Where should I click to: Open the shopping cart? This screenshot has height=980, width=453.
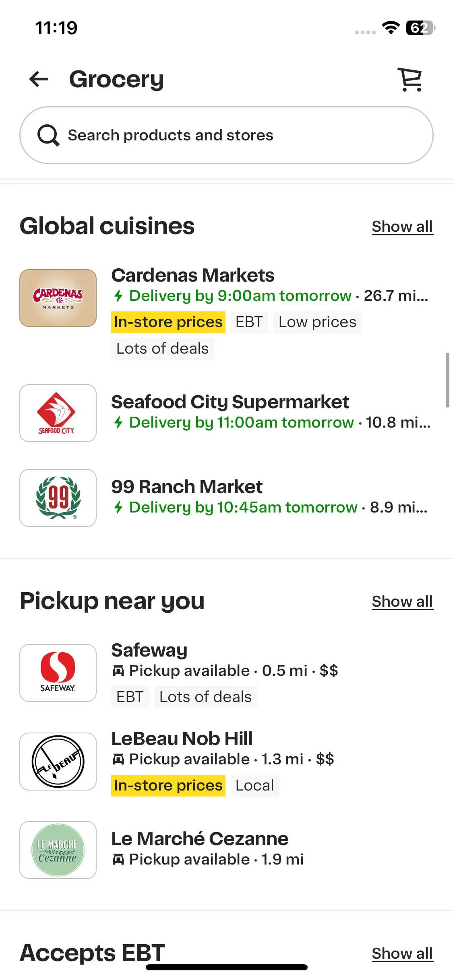pos(410,79)
